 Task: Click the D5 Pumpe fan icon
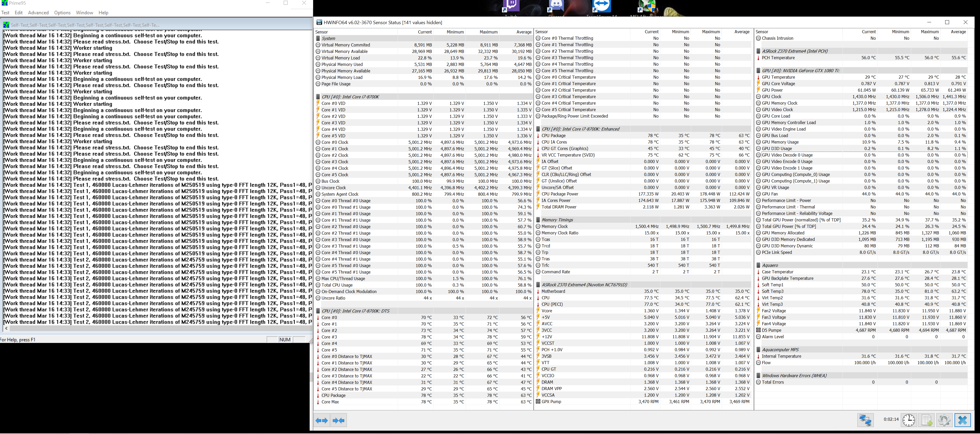click(758, 330)
